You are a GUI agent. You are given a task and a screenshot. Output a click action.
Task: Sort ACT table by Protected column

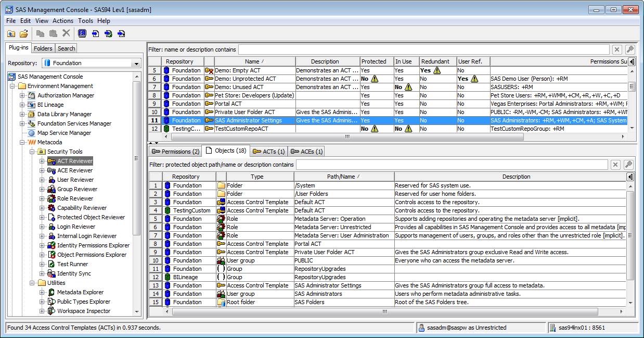pyautogui.click(x=377, y=61)
